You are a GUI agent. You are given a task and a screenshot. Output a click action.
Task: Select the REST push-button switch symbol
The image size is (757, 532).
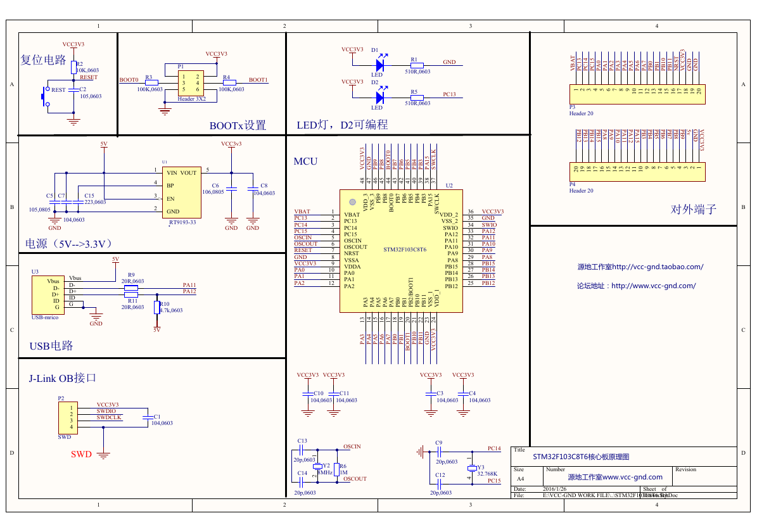[46, 96]
